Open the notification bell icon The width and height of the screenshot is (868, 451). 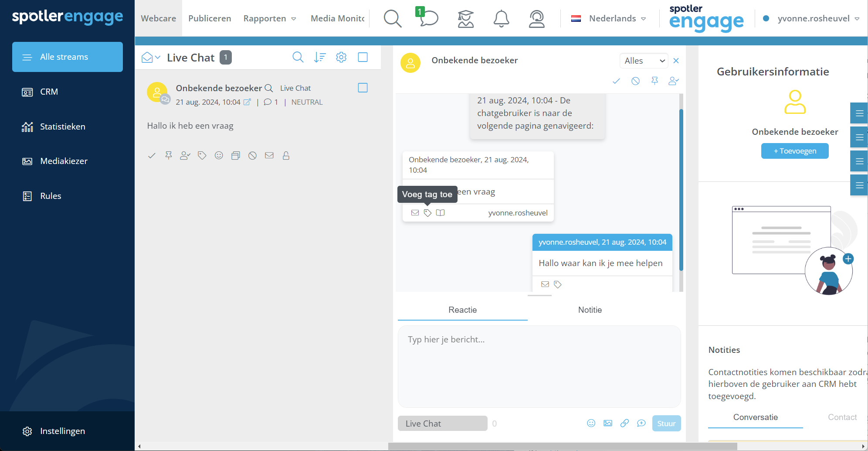tap(501, 19)
